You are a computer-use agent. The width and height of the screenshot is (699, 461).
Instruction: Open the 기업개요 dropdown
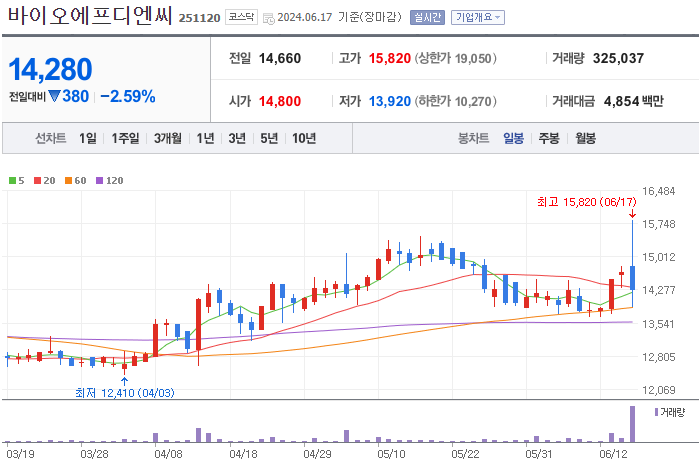pos(477,17)
